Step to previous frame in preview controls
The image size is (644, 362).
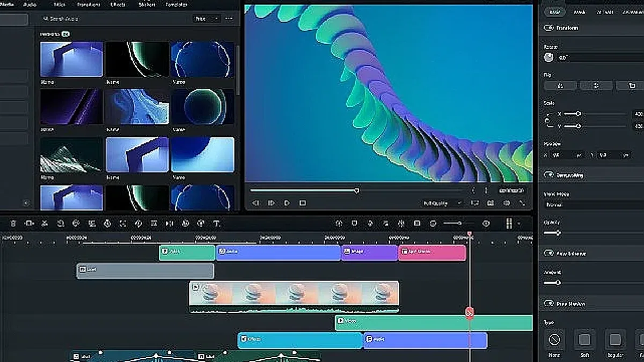[x=255, y=203]
